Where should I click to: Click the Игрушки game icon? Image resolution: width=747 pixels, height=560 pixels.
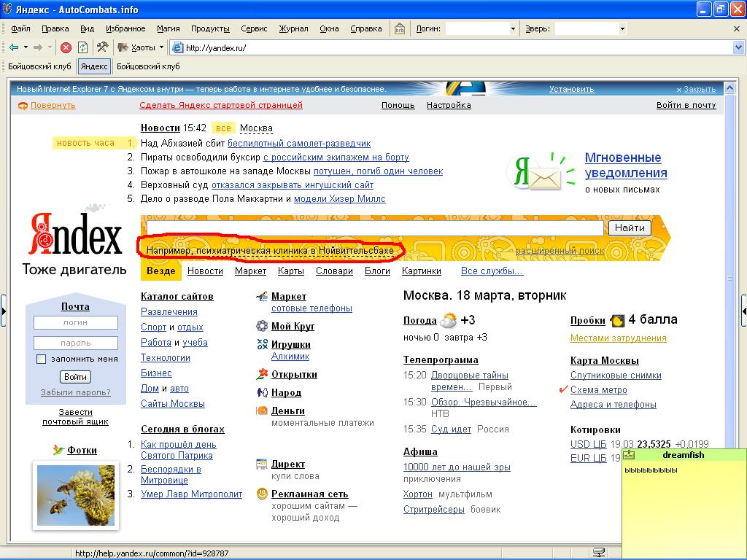[262, 344]
